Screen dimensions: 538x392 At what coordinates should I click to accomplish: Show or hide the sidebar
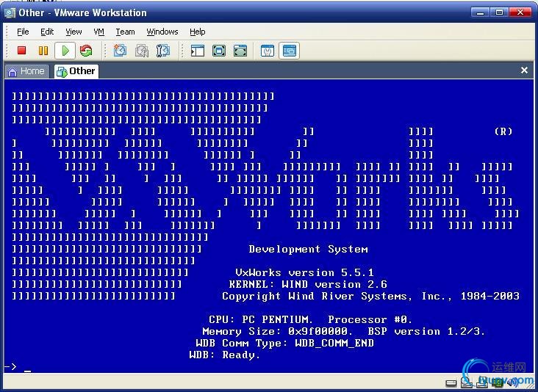coord(197,51)
